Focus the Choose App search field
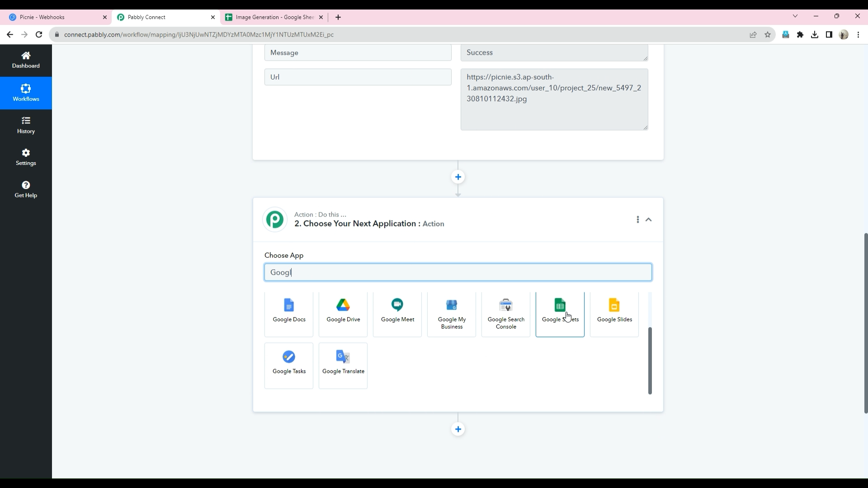Viewport: 868px width, 488px height. (458, 272)
